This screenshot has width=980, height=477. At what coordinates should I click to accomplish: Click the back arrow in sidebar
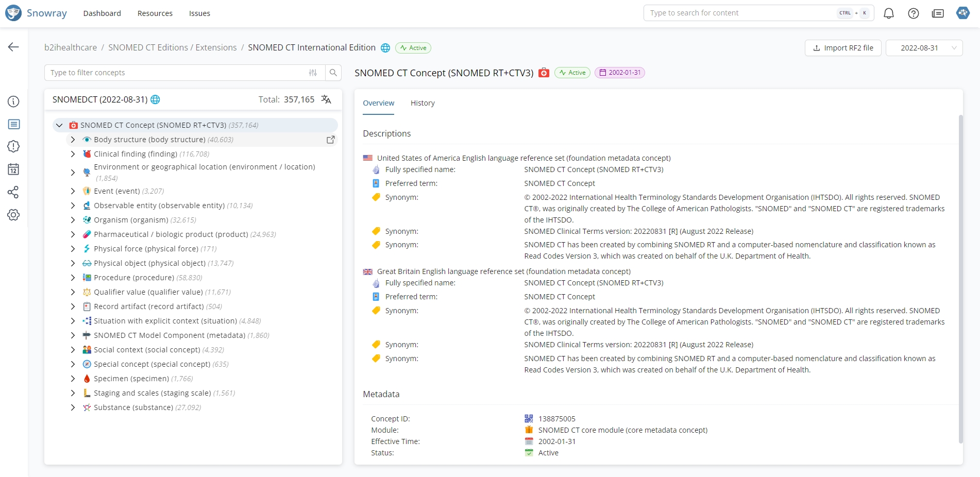click(x=13, y=47)
